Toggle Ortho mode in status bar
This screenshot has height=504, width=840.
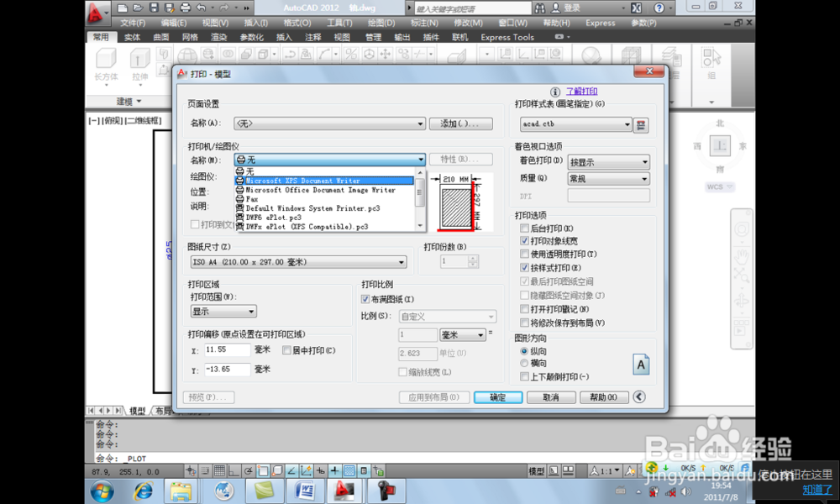(234, 470)
